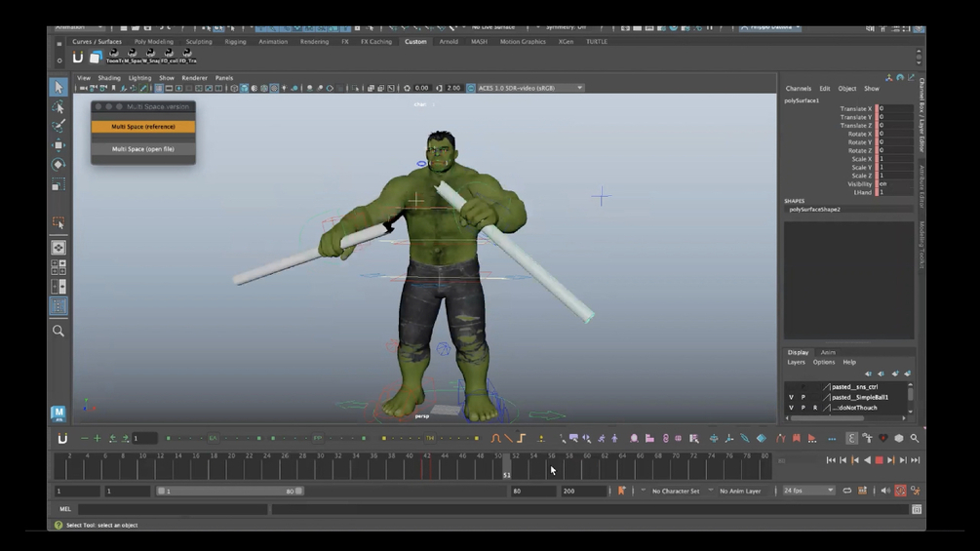The image size is (980, 551).
Task: Click the current frame 51 marker on timeline
Action: (506, 467)
